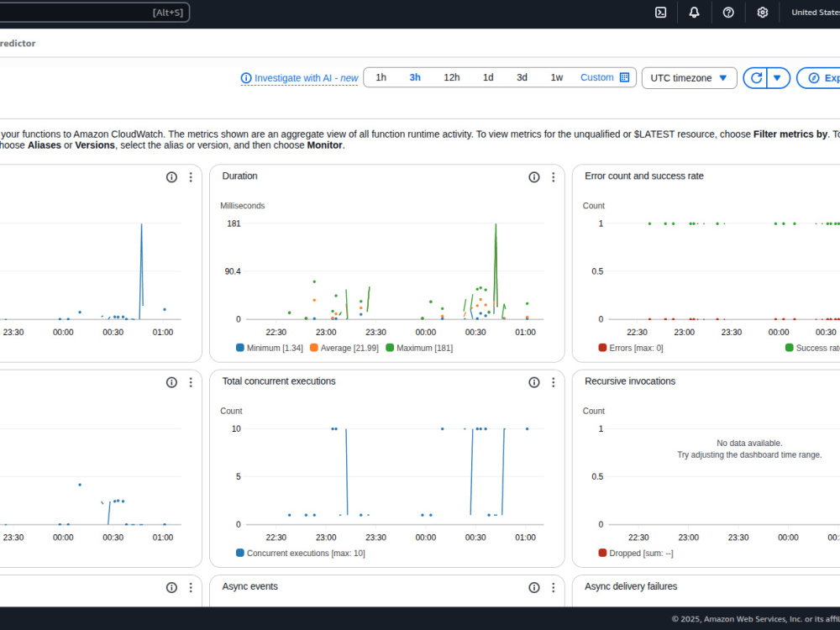Open the help question-mark icon
Screen dimensions: 840x630
click(728, 13)
